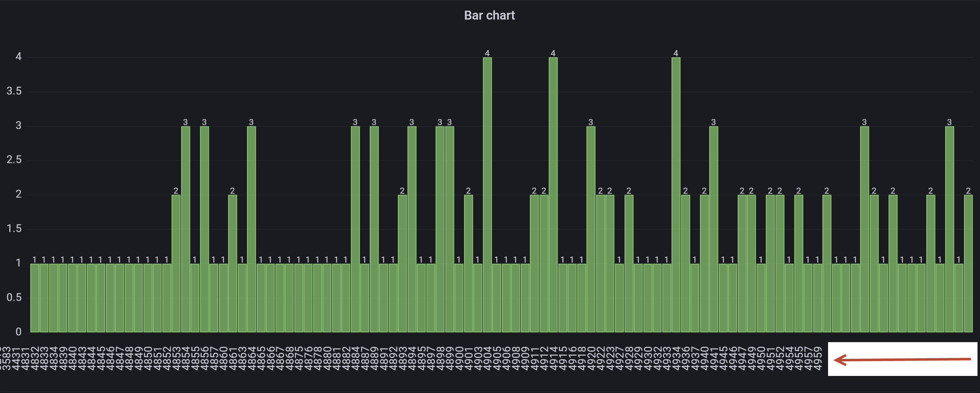Click the 2-value bar at 4853

[x=175, y=251]
